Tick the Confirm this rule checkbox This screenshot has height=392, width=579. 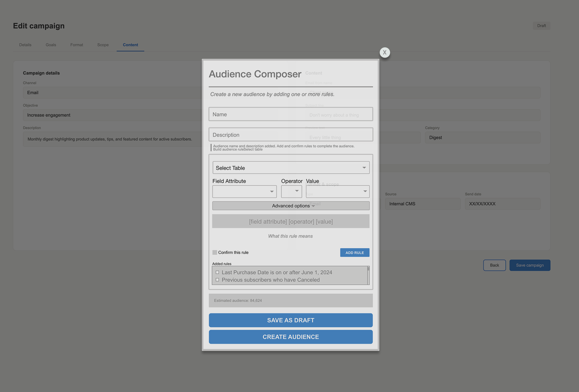(x=215, y=252)
